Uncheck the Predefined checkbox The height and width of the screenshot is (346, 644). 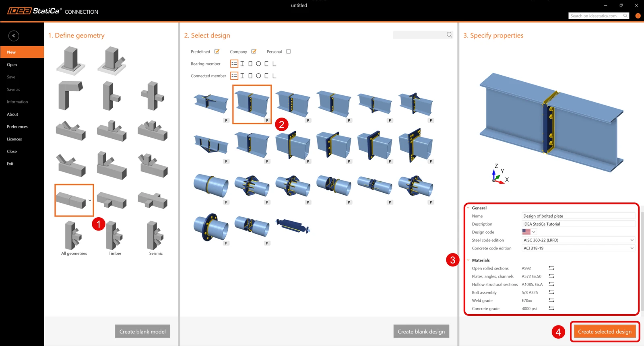[x=217, y=51]
